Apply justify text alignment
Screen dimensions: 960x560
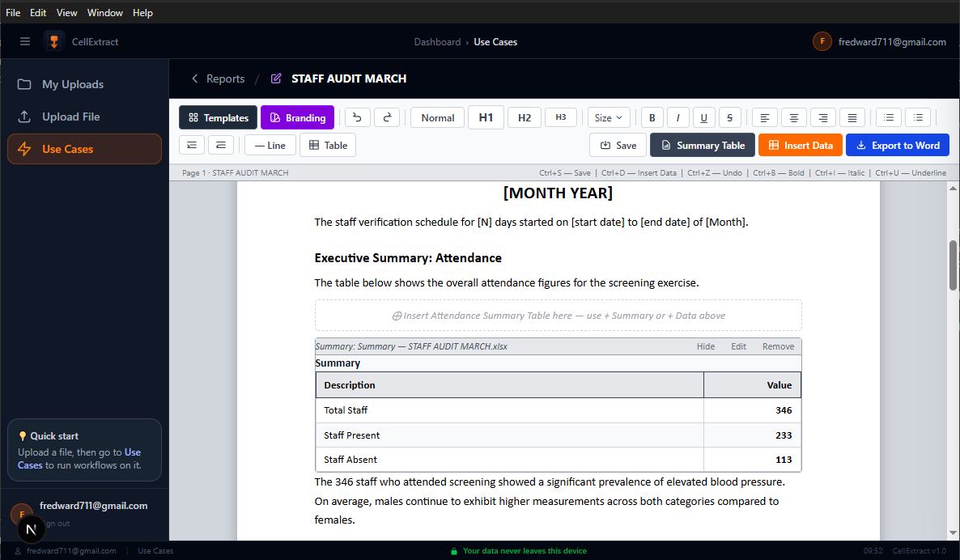(852, 117)
